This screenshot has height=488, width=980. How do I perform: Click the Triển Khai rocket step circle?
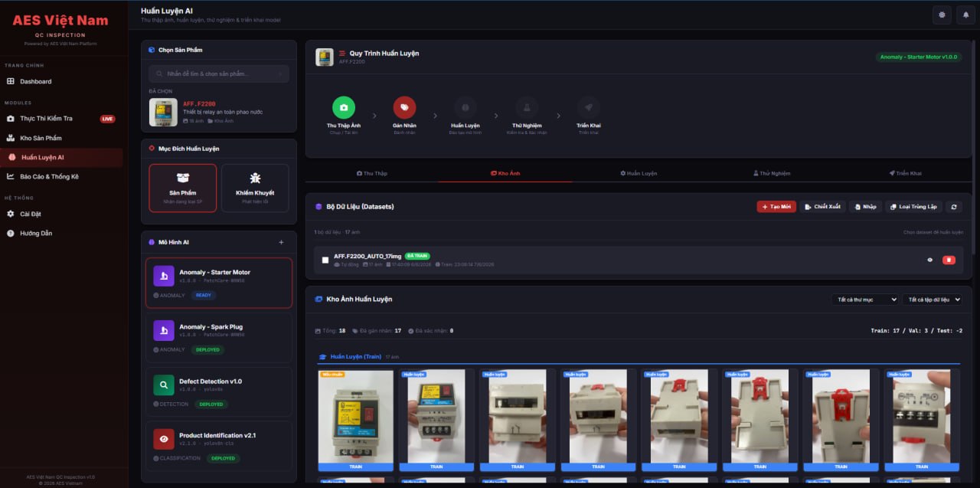tap(589, 107)
